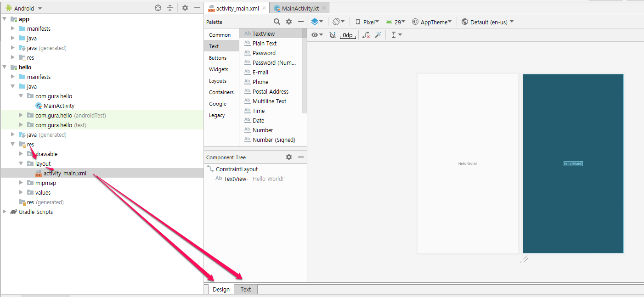Collapse the app module node
The height and width of the screenshot is (297, 644).
[x=5, y=19]
